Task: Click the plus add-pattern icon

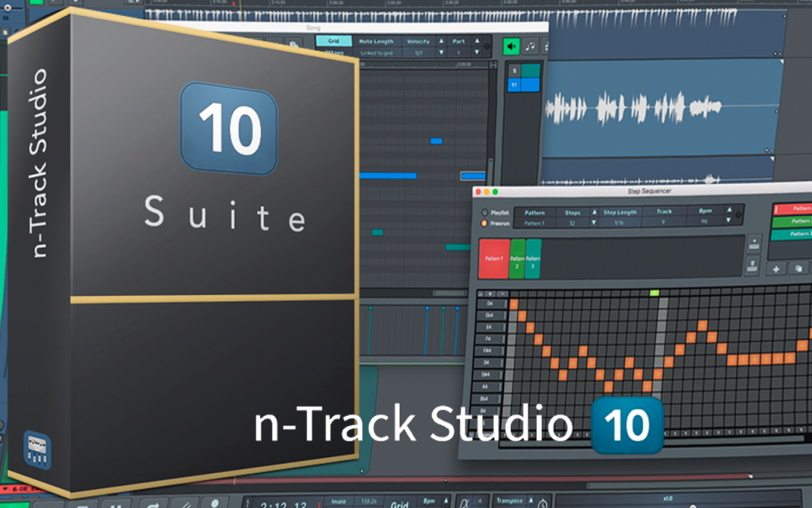Action: coord(776,269)
